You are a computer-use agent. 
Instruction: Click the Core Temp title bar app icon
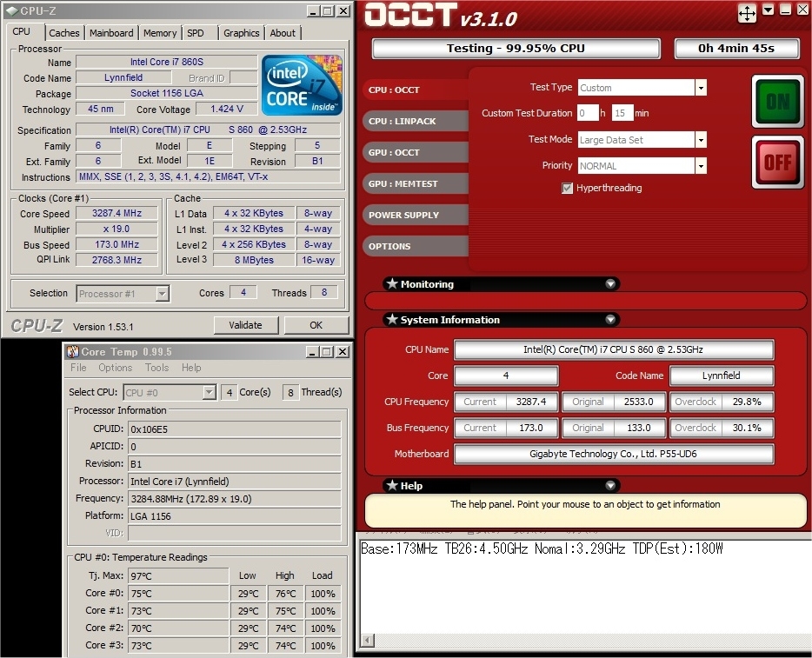pos(72,352)
